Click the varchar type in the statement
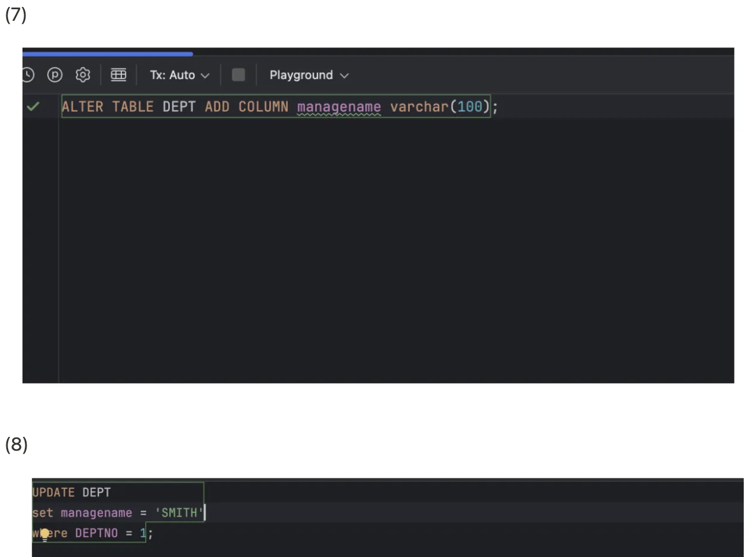 419,107
